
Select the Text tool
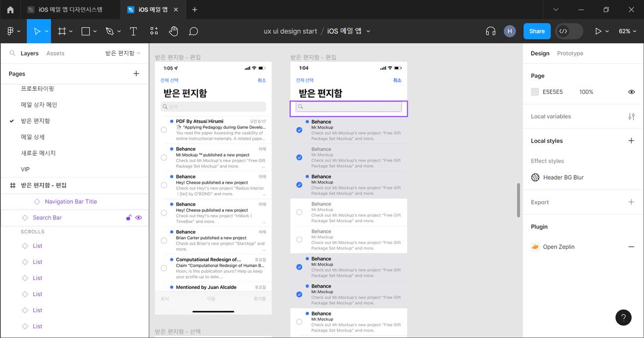[x=133, y=31]
